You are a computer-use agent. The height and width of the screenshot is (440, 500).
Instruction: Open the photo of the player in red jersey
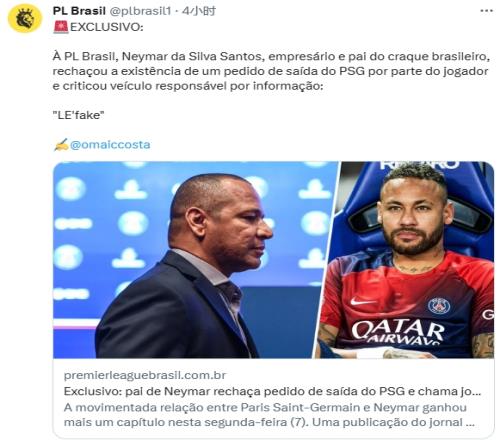[x=405, y=260]
